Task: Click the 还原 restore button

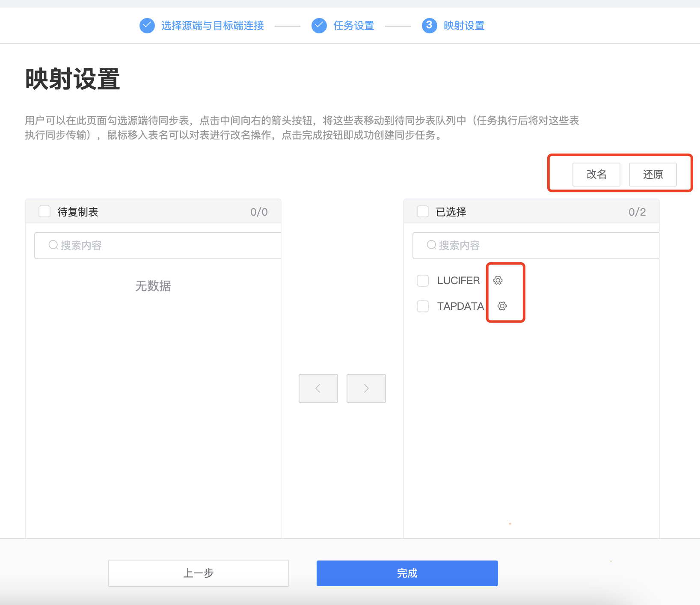Action: (652, 174)
